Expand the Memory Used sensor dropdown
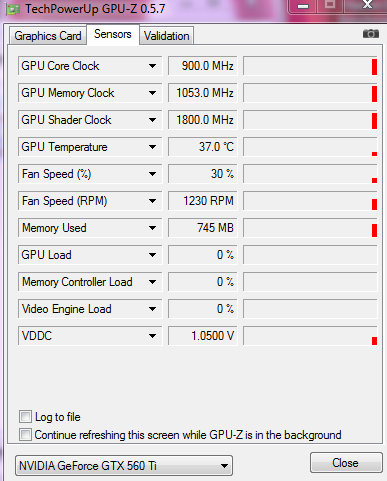 (x=152, y=228)
